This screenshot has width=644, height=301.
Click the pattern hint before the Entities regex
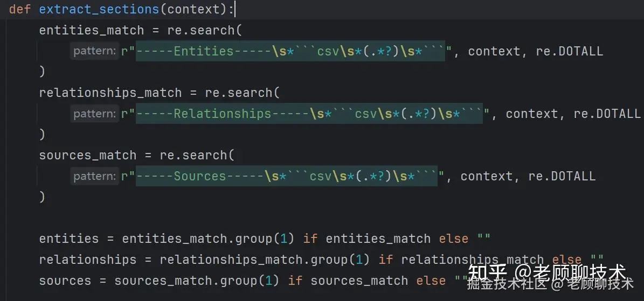click(94, 51)
